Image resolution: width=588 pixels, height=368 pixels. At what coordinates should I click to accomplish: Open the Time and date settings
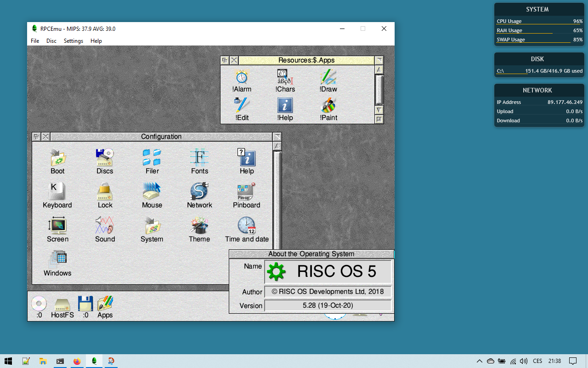[247, 226]
